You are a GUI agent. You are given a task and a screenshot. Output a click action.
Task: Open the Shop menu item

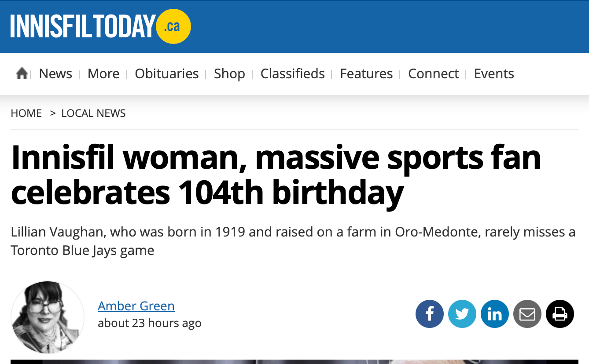(229, 73)
